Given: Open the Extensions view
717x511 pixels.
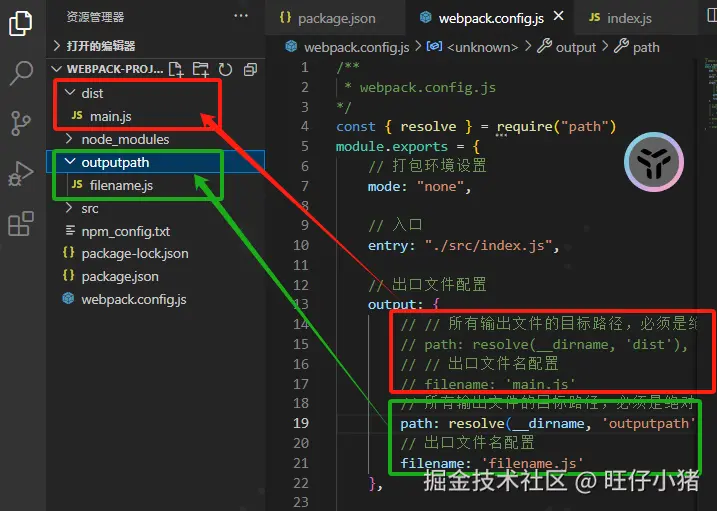Looking at the screenshot, I should click(x=21, y=224).
